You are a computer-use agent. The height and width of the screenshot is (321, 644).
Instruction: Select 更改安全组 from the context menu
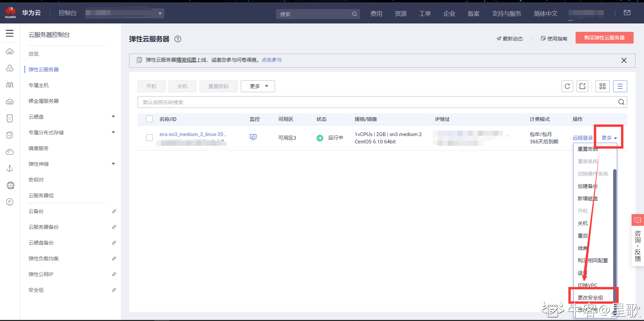click(x=590, y=297)
